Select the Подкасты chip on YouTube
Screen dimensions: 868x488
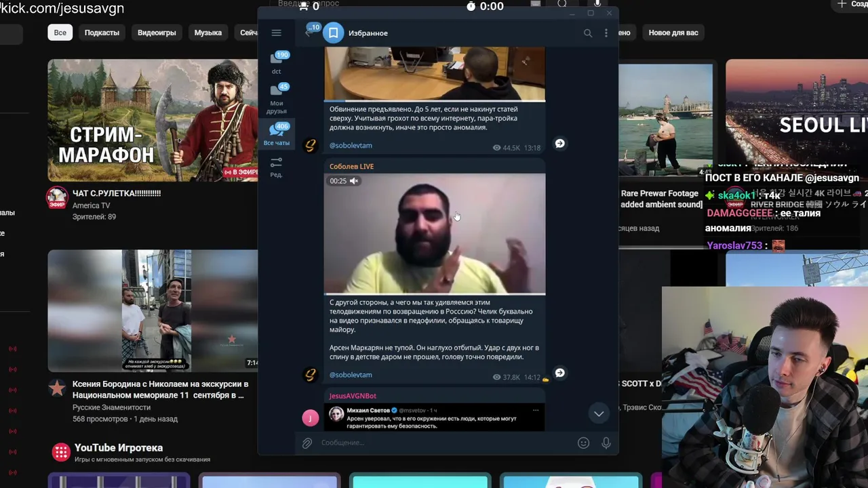click(102, 33)
